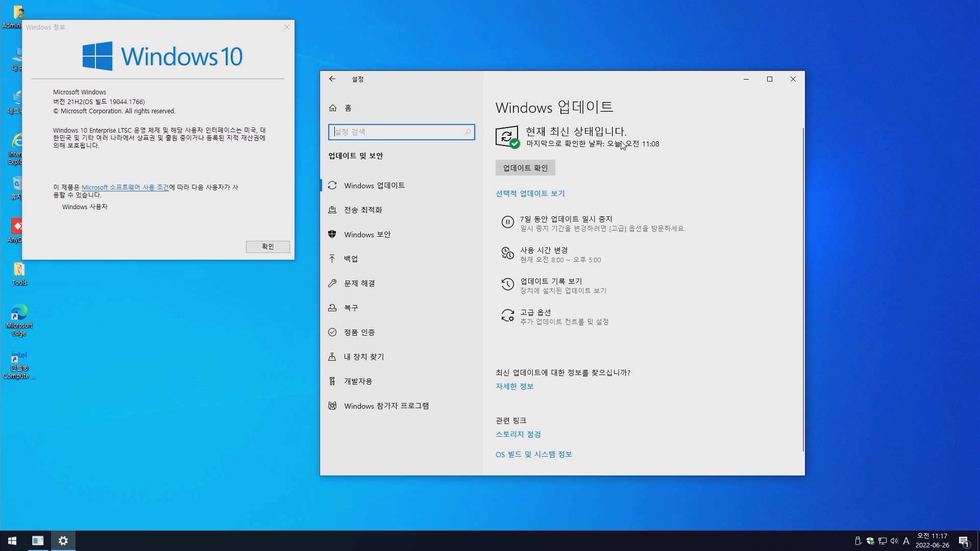Click the pause icon beside 7-day pause updates
Screen dimensions: 980x551
[x=507, y=222]
